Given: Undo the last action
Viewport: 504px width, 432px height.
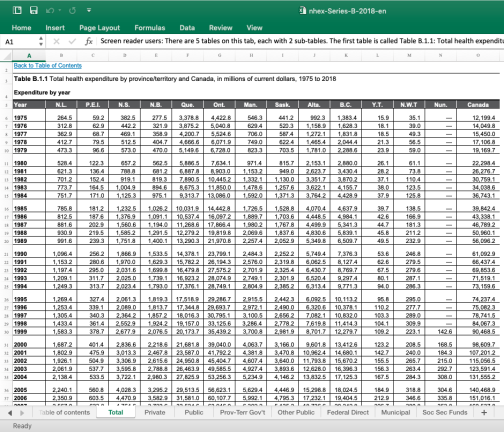Looking at the screenshot, I should 50,11.
